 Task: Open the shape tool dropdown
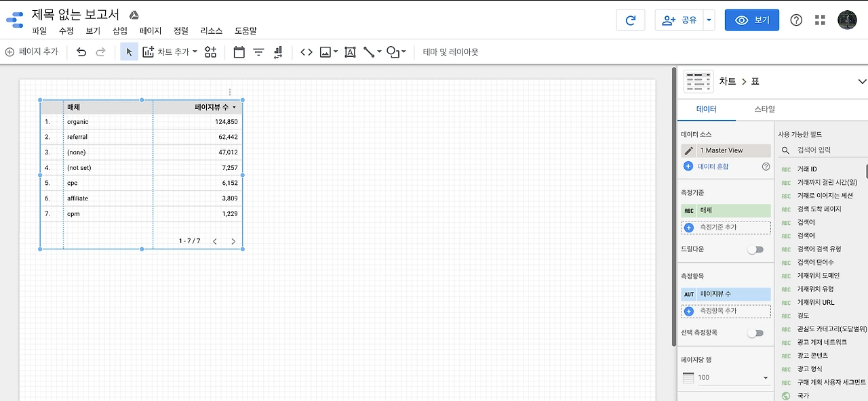(396, 51)
